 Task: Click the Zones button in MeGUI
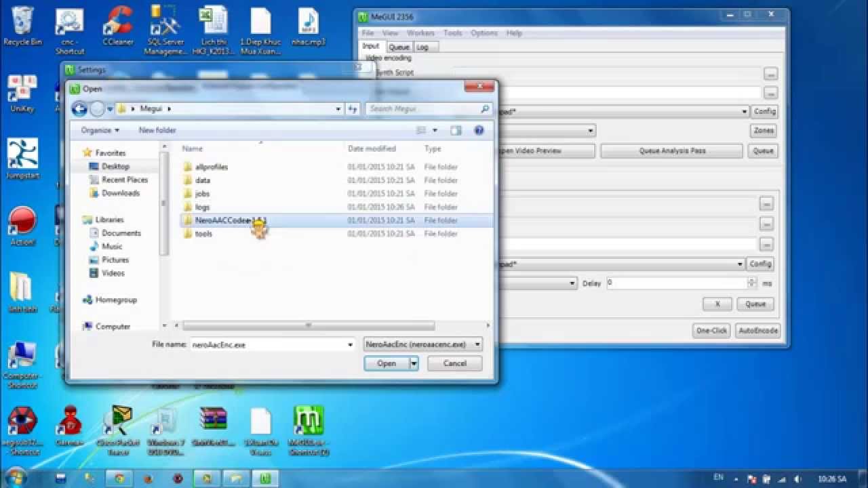click(764, 131)
